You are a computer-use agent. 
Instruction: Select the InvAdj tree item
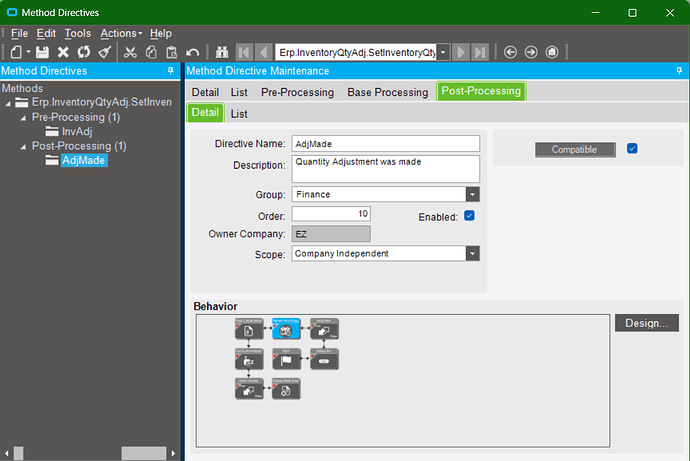[x=77, y=132]
